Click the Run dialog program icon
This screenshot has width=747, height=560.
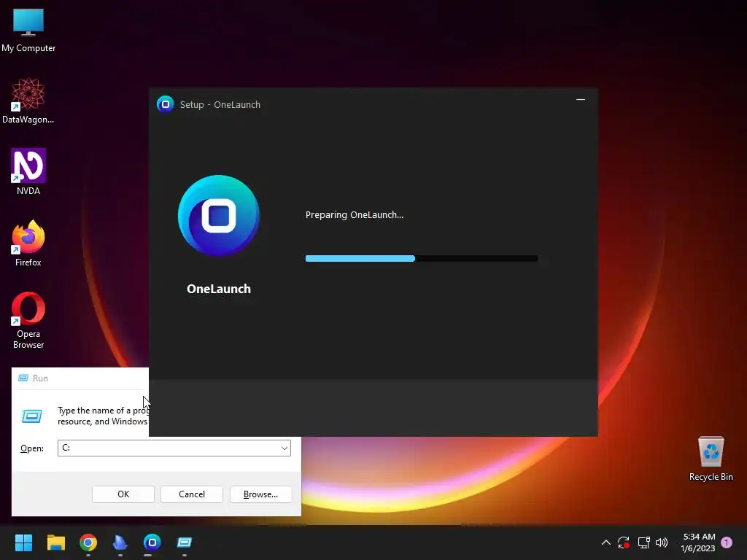[x=32, y=416]
